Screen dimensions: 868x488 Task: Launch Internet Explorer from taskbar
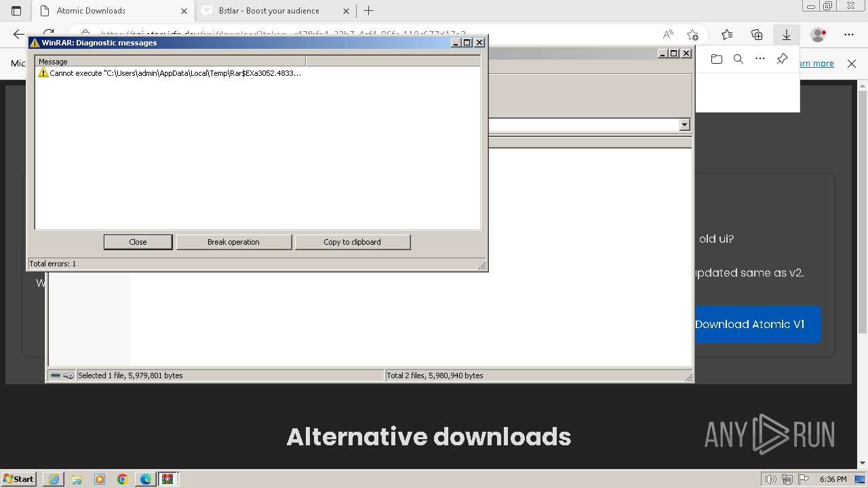point(54,479)
